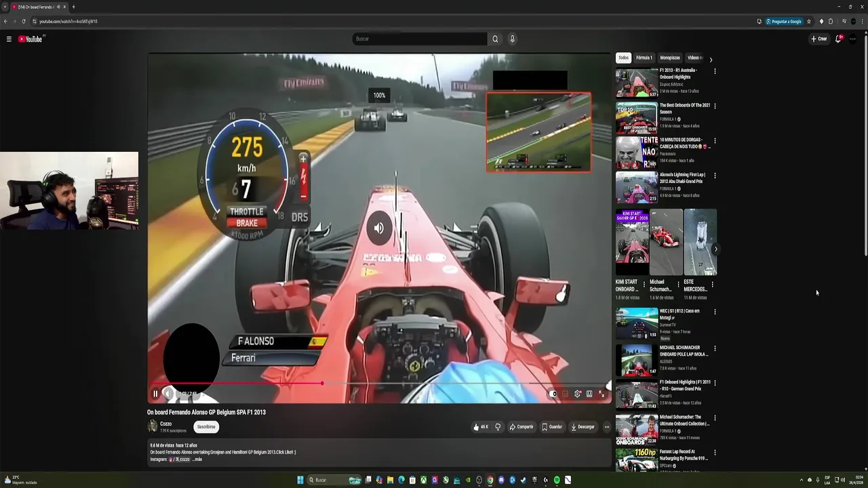The height and width of the screenshot is (488, 868).
Task: Open options for 10 Minutos de Dorgas video
Action: tap(715, 140)
